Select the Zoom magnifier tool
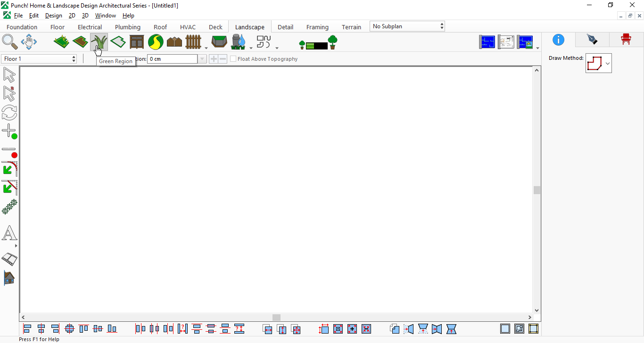Image resolution: width=644 pixels, height=343 pixels. tap(10, 42)
